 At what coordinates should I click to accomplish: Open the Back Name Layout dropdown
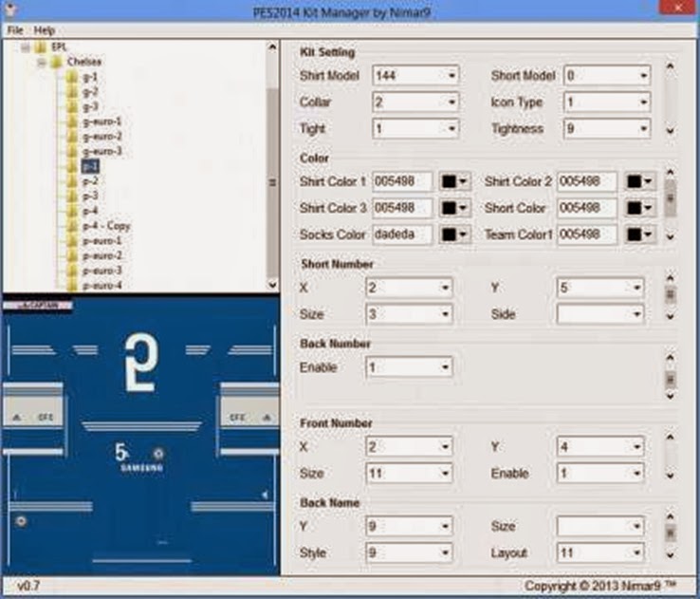point(600,552)
